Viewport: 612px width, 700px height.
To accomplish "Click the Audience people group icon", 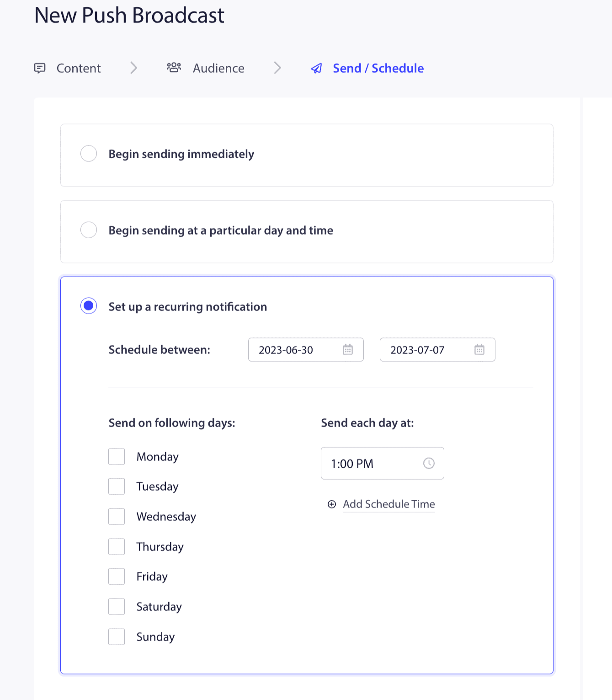I will (174, 68).
